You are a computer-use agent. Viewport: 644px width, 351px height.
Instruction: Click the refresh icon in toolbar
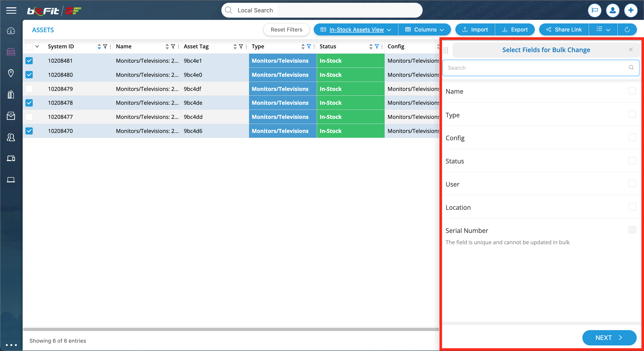(627, 30)
